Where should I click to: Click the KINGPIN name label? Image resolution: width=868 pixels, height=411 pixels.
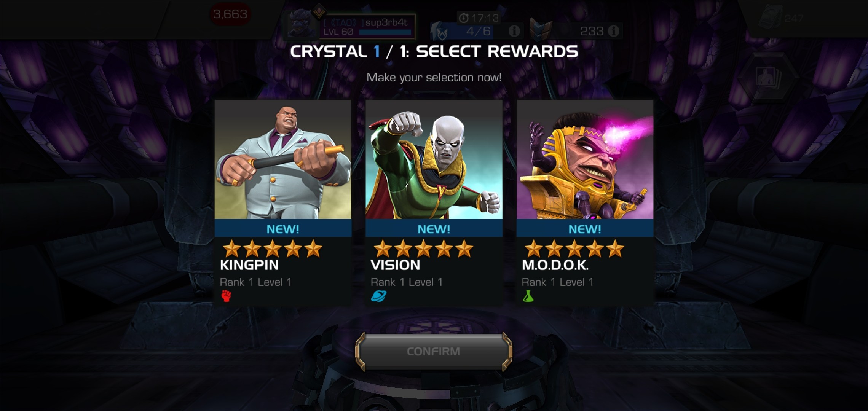coord(249,265)
